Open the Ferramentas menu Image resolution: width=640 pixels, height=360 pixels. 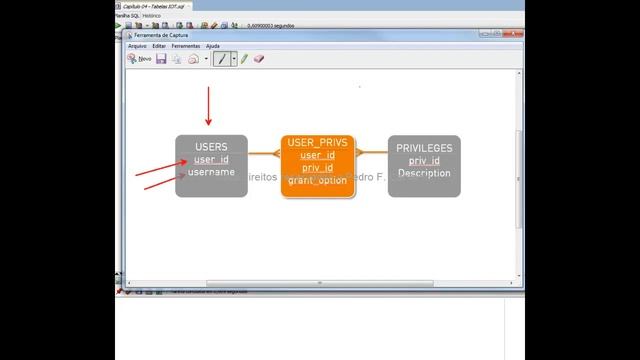click(186, 46)
